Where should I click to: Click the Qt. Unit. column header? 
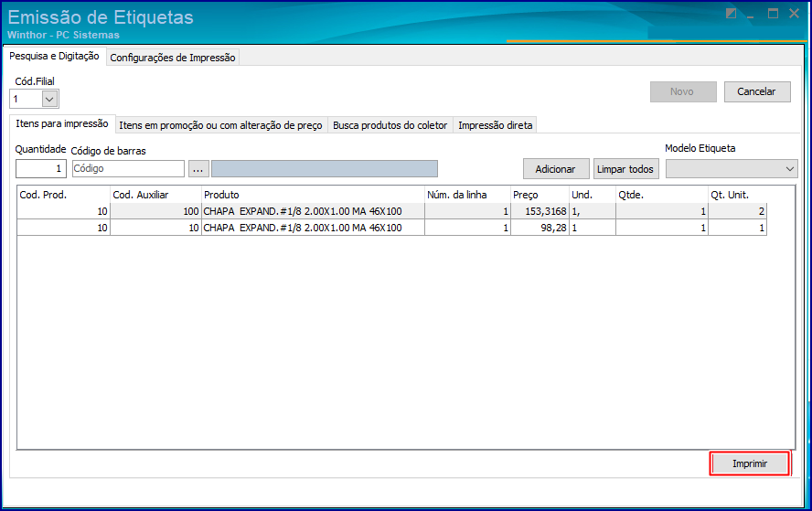click(x=737, y=195)
